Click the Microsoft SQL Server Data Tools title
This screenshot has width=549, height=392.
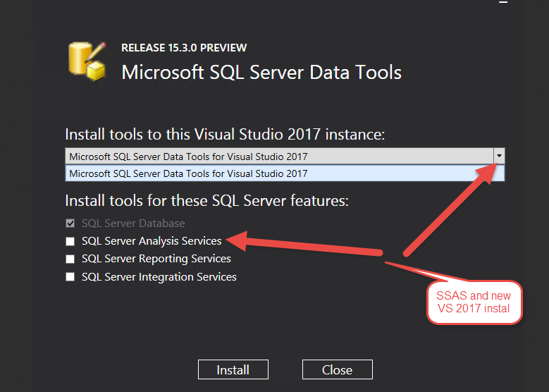click(261, 72)
